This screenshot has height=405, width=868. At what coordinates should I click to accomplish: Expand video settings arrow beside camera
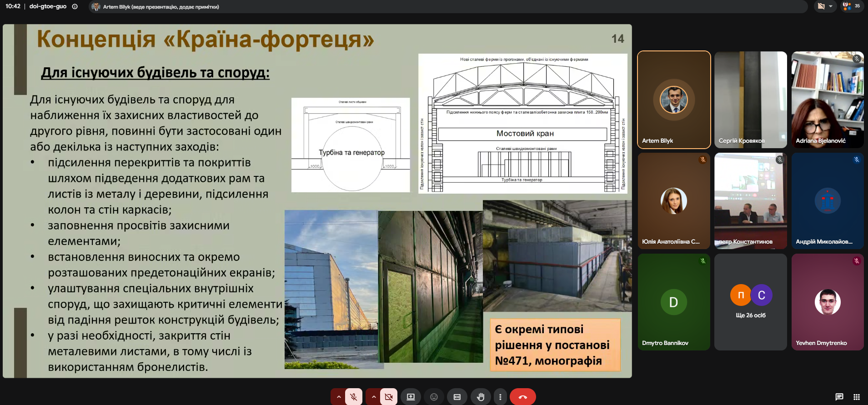point(373,397)
